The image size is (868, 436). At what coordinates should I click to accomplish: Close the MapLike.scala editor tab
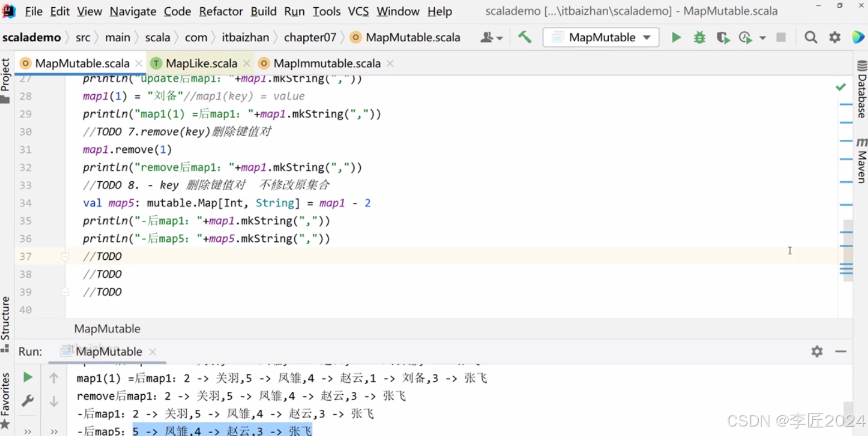246,64
